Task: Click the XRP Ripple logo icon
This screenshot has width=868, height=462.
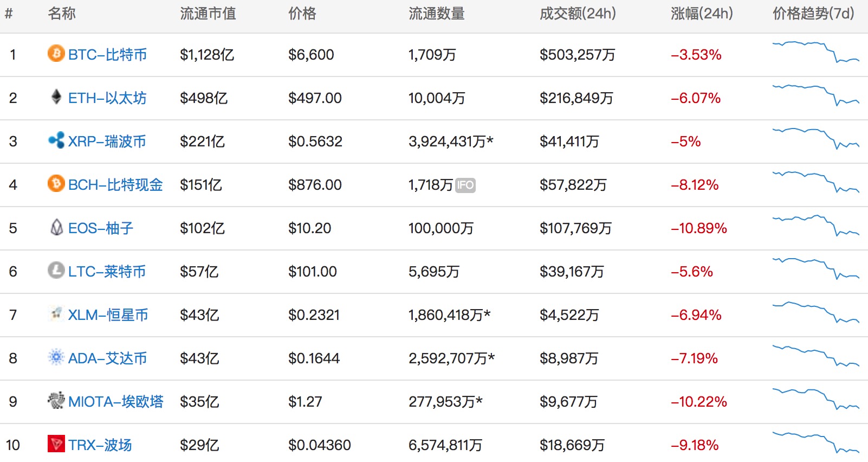Action: click(56, 140)
